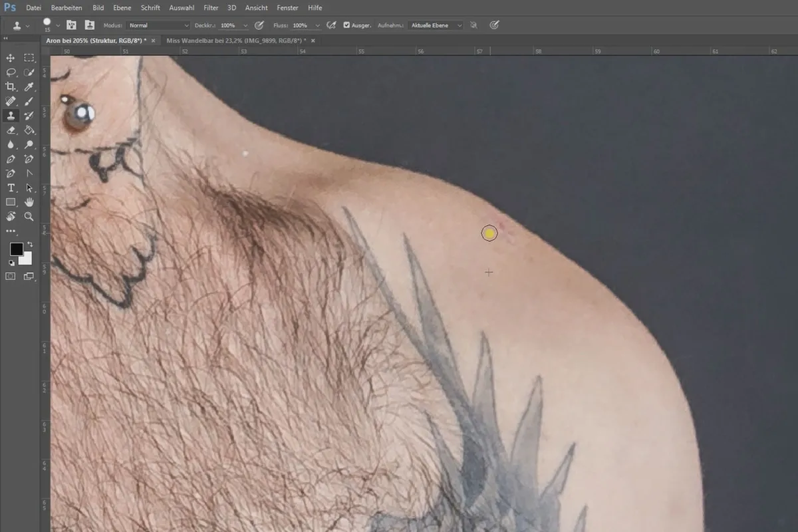
Task: Change the screen mode
Action: coord(29,276)
